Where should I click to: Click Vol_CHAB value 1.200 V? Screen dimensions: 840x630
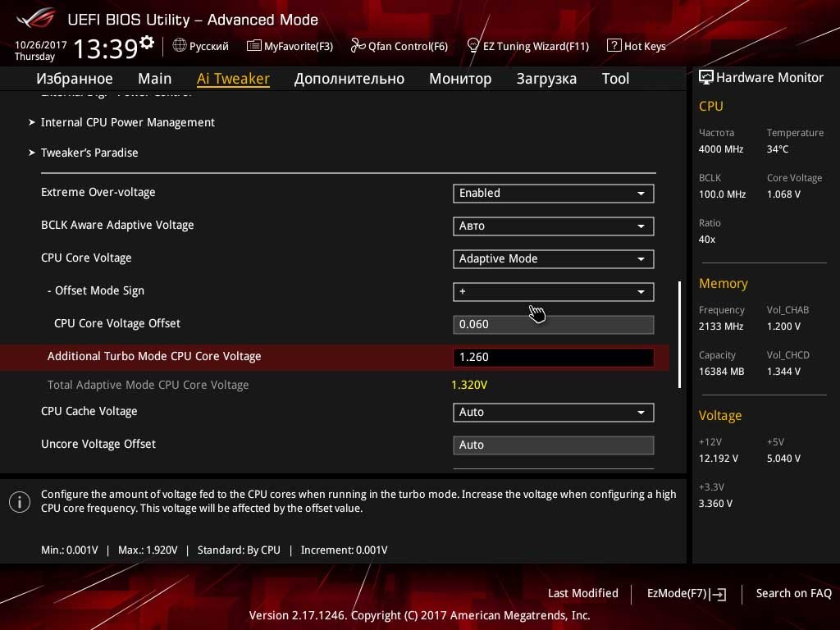(x=783, y=326)
